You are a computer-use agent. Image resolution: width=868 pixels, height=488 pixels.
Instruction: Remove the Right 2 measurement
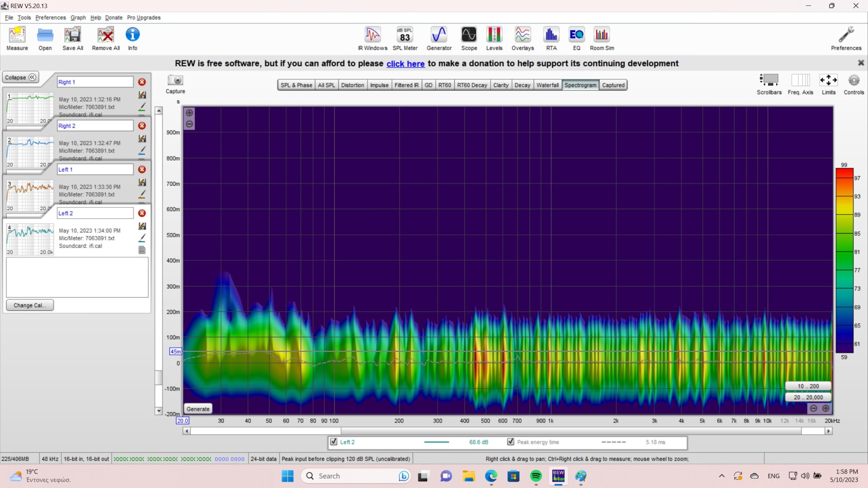click(142, 126)
